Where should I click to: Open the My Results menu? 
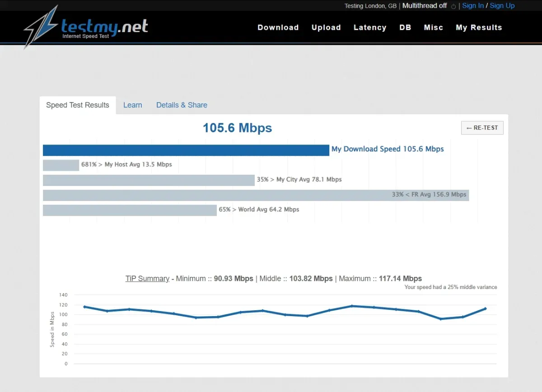[479, 28]
